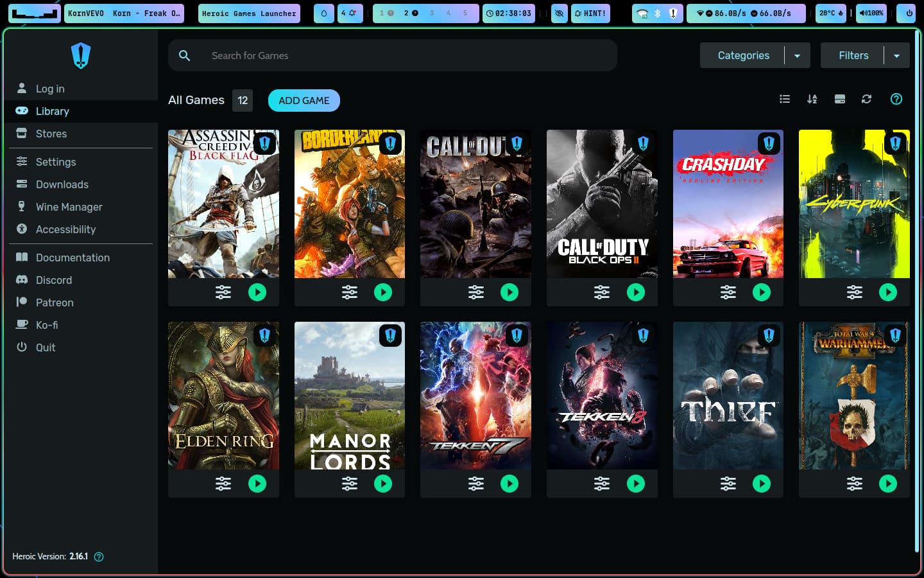Screen dimensions: 924x578
Task: Open Manor Lords cover art
Action: pyautogui.click(x=350, y=396)
